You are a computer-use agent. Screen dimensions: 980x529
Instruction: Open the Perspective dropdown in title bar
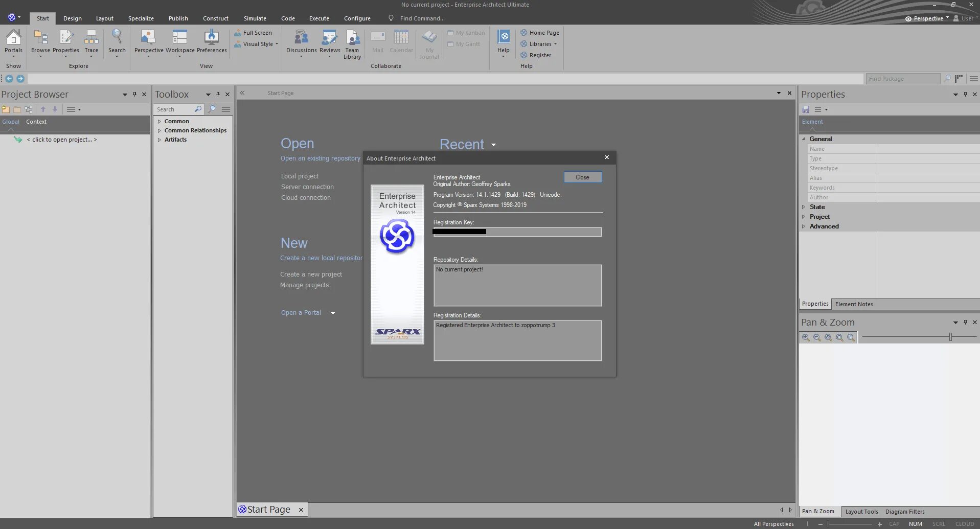click(x=927, y=18)
